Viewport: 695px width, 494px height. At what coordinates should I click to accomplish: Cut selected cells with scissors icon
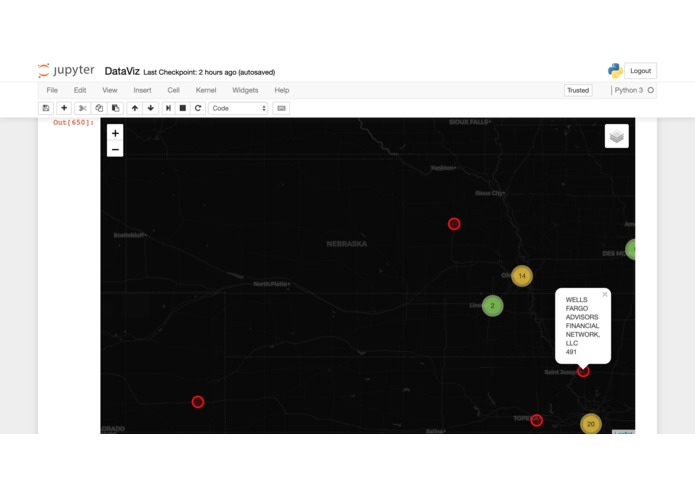coord(82,108)
